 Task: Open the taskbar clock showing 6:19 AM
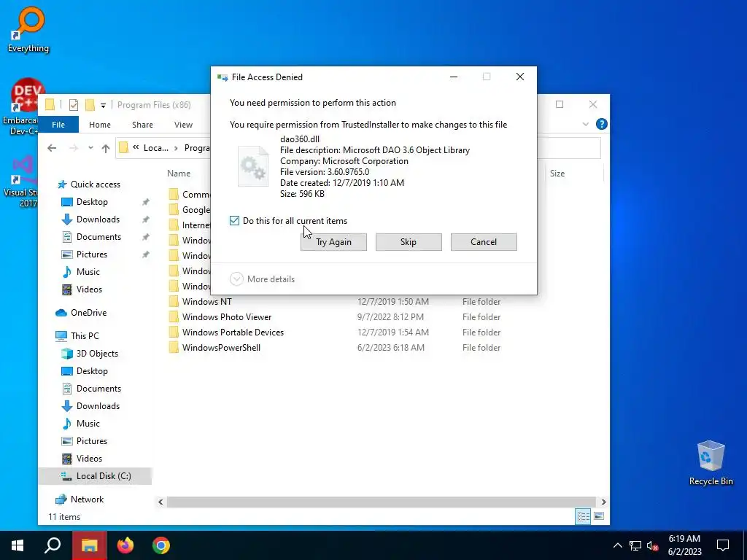[x=684, y=545]
